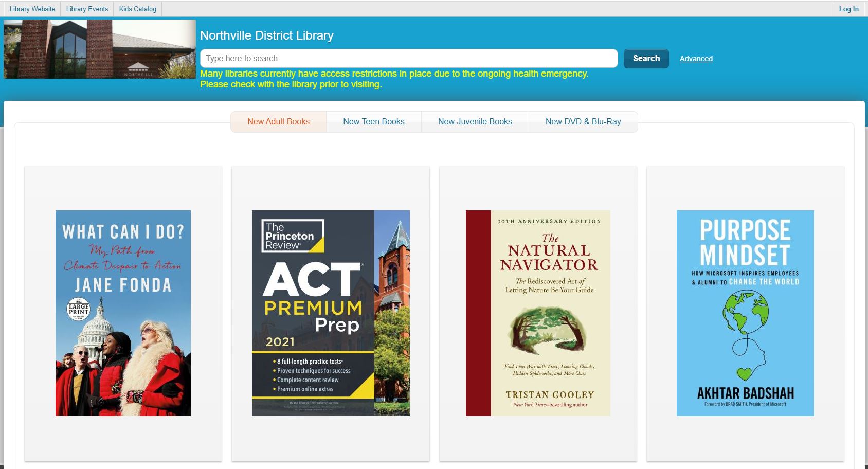Open the Library Events link

click(x=87, y=9)
